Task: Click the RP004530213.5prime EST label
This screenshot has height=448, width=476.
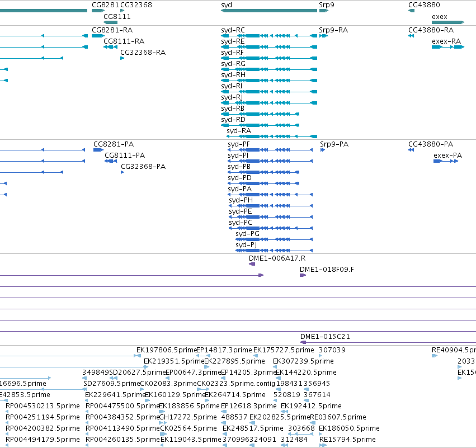Action: (43, 406)
